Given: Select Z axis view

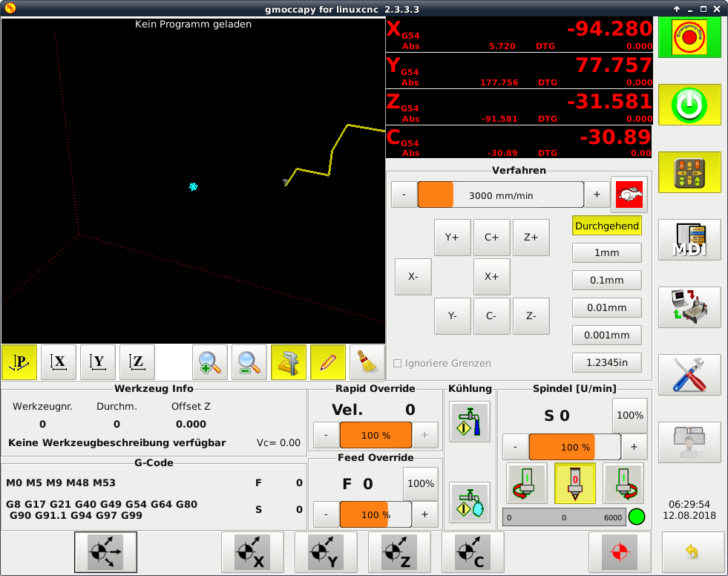Looking at the screenshot, I should coord(137,362).
